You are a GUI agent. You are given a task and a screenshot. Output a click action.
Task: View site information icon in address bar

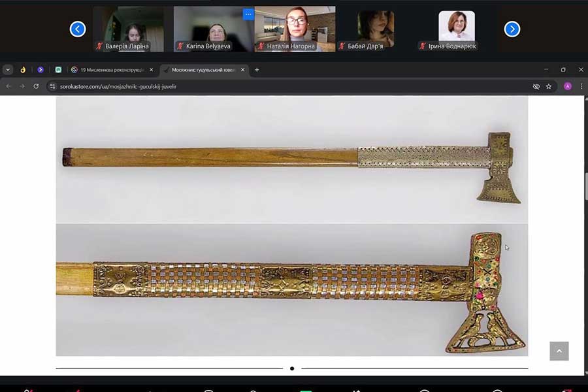click(x=52, y=86)
